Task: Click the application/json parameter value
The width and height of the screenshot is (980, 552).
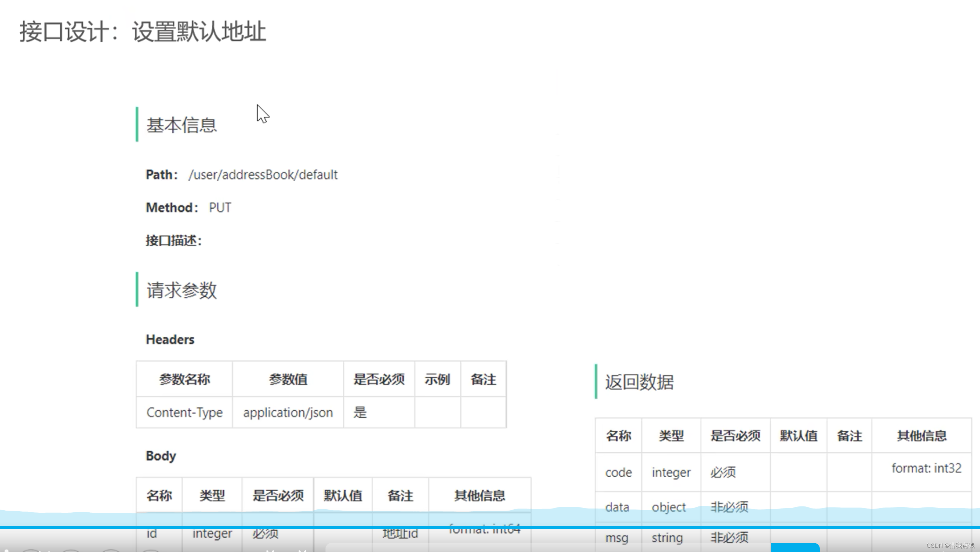Action: [x=288, y=412]
